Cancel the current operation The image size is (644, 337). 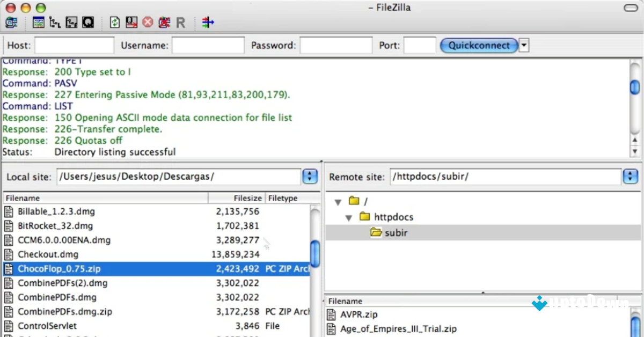[149, 23]
